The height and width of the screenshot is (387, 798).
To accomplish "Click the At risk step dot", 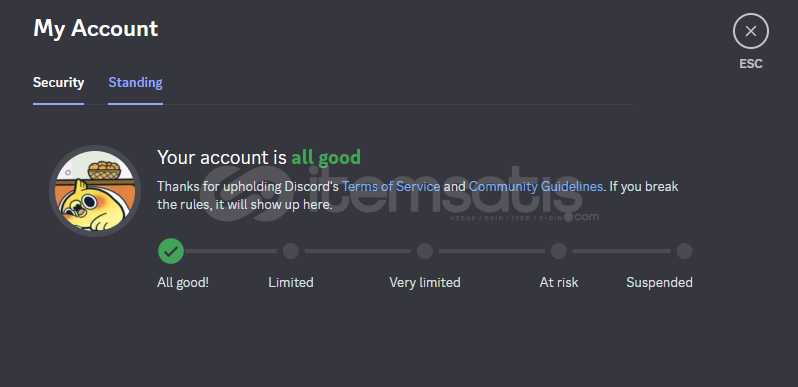I will coord(559,251).
